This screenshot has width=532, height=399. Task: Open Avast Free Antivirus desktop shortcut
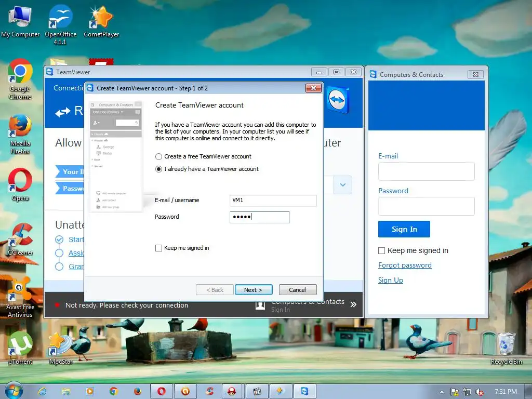coord(20,297)
